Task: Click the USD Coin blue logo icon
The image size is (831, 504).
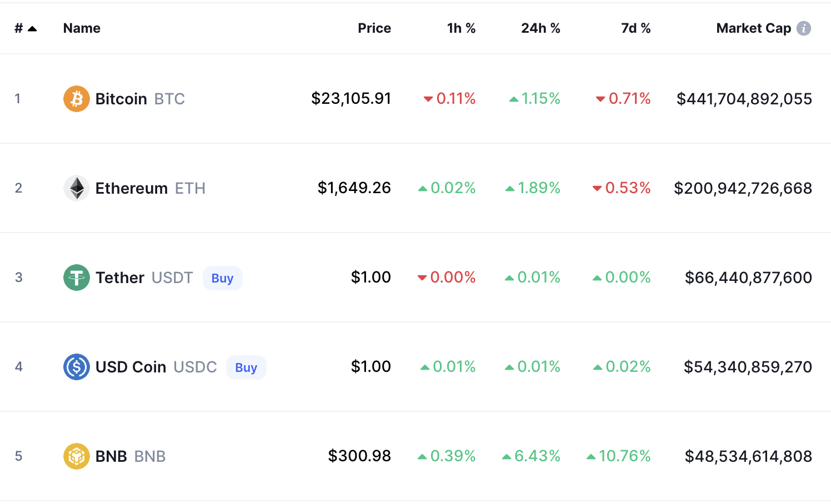Action: coord(77,367)
